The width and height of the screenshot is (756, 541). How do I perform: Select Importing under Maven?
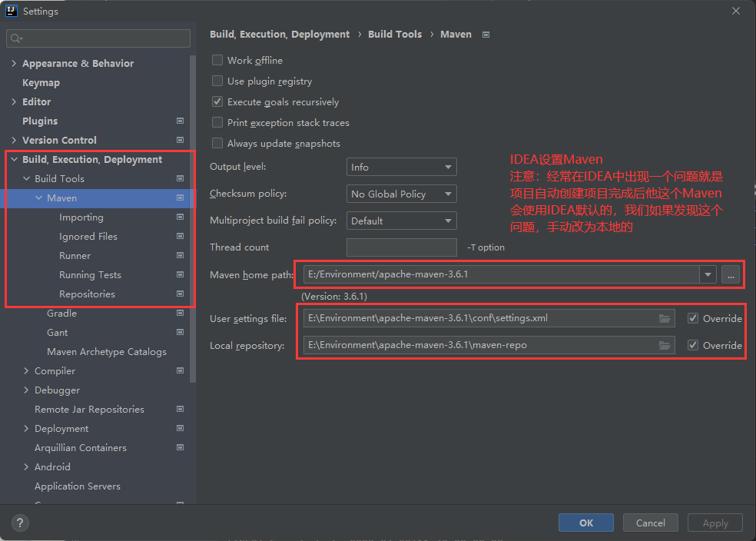click(81, 217)
